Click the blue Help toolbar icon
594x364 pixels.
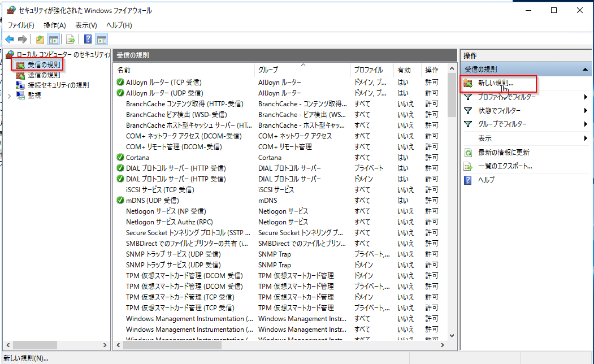click(88, 39)
